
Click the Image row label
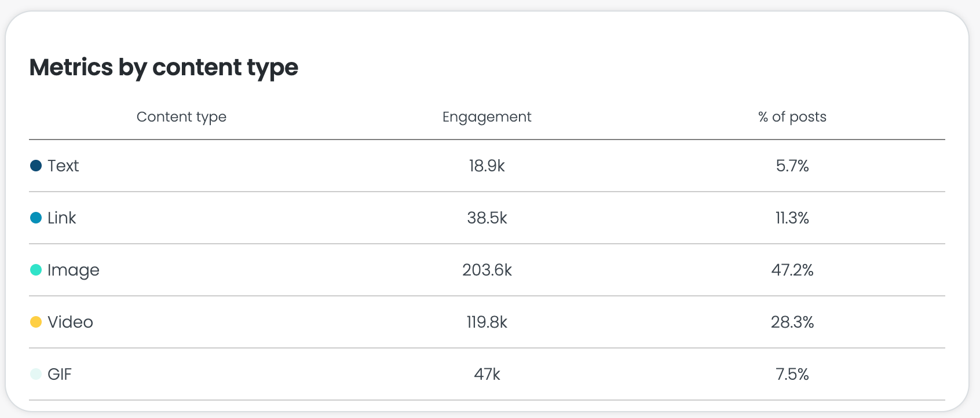(74, 270)
